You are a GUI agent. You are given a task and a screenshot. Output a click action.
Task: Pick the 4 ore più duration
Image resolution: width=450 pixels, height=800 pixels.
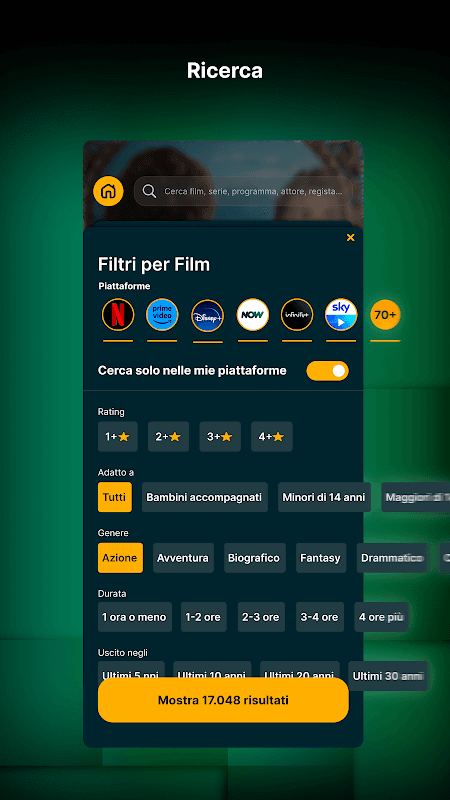(x=382, y=617)
